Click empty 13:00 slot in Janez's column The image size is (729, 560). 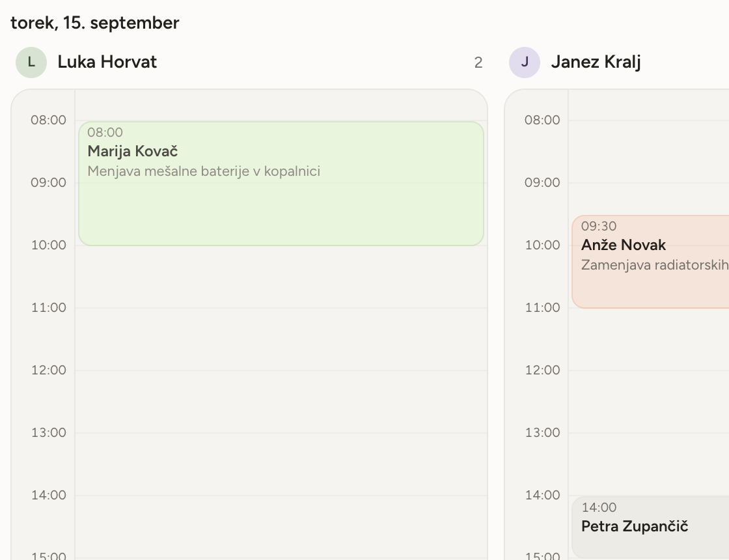pyautogui.click(x=648, y=464)
